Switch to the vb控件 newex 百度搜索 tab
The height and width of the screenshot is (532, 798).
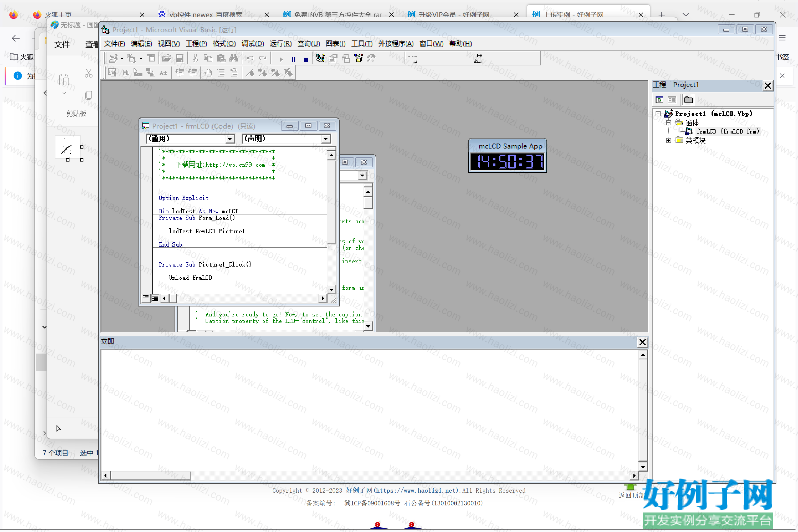tap(206, 15)
